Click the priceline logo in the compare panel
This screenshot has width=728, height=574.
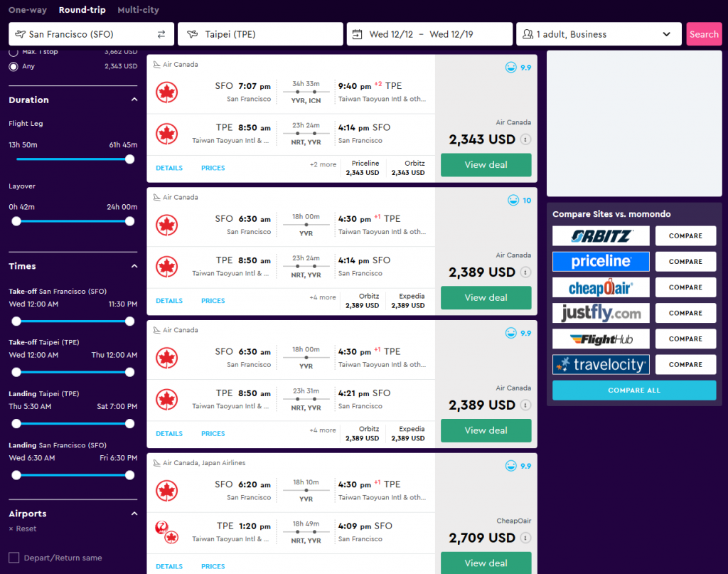coord(601,262)
